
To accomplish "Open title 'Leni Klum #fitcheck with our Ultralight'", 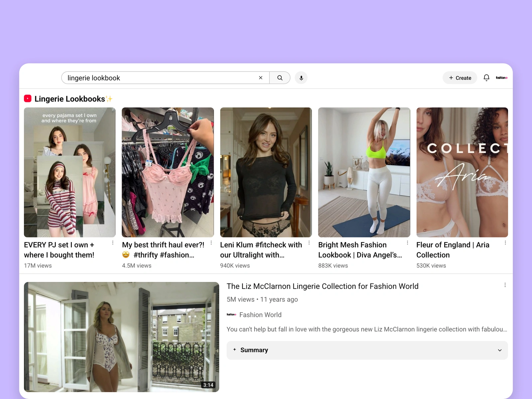I will pyautogui.click(x=261, y=250).
